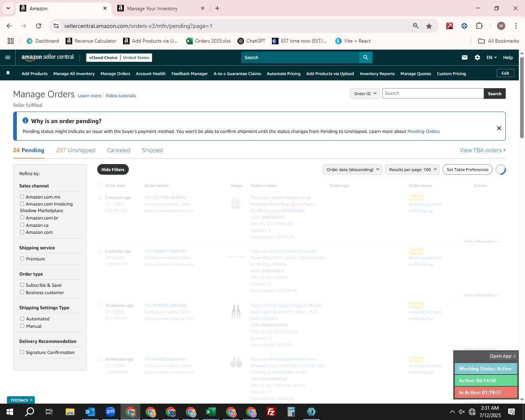Click the teal search magnifier button
This screenshot has height=420, width=525.
[x=366, y=57]
